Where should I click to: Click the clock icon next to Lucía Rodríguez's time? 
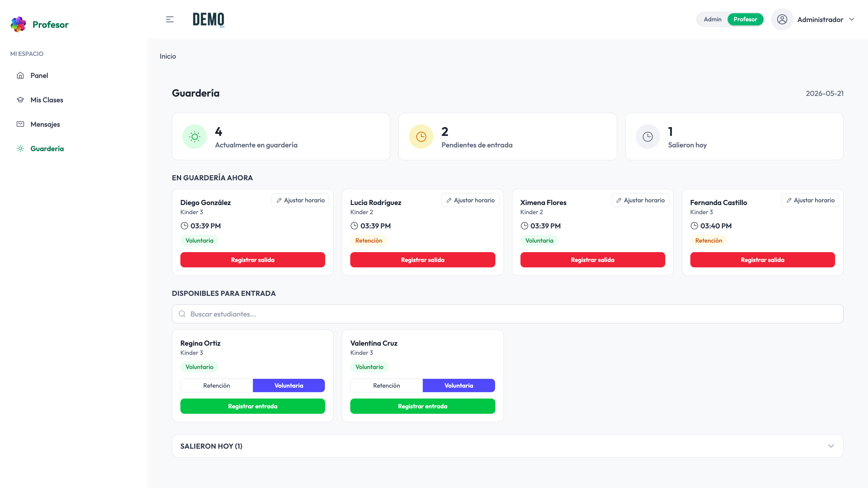click(x=354, y=226)
